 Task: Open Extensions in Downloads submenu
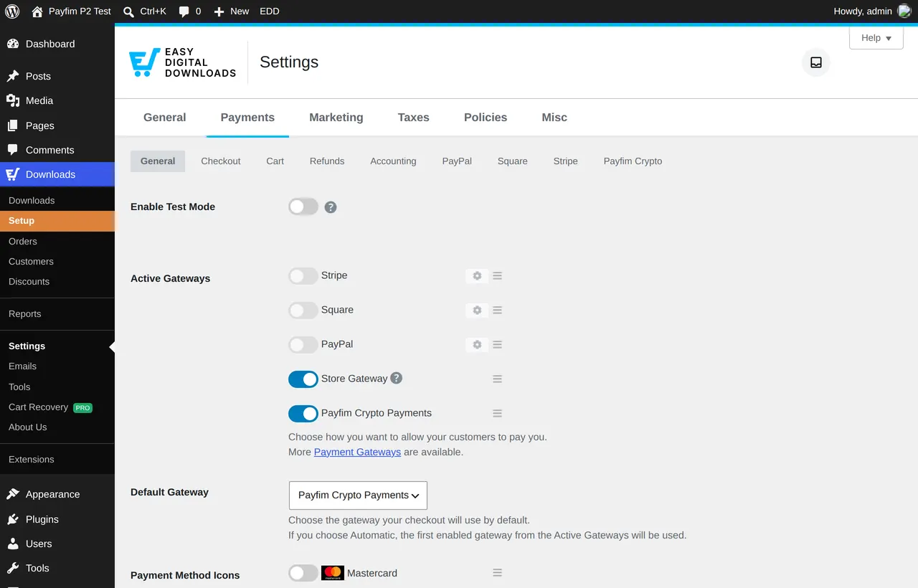tap(57, 460)
